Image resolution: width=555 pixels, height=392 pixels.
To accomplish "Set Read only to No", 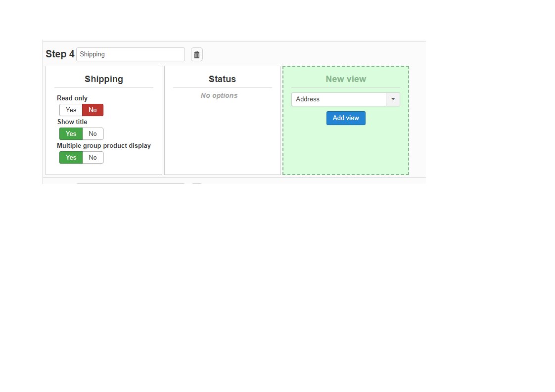I will 92,110.
